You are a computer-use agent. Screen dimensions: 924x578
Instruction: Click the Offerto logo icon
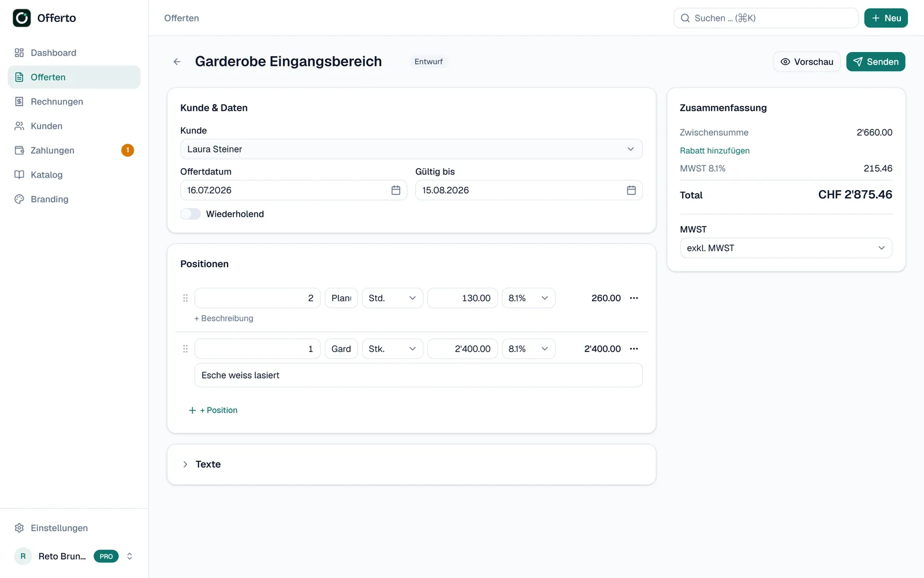point(22,18)
